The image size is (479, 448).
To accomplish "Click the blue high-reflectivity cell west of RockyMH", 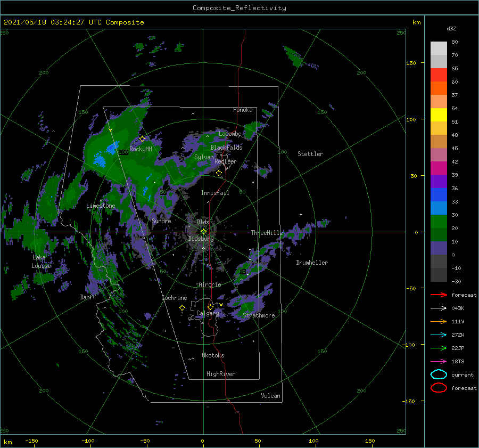I will pos(112,148).
